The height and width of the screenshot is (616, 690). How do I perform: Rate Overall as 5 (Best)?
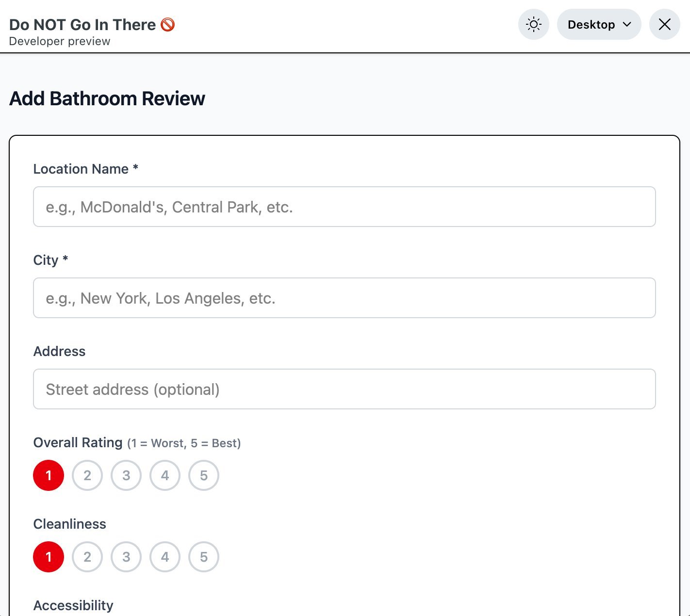[204, 475]
